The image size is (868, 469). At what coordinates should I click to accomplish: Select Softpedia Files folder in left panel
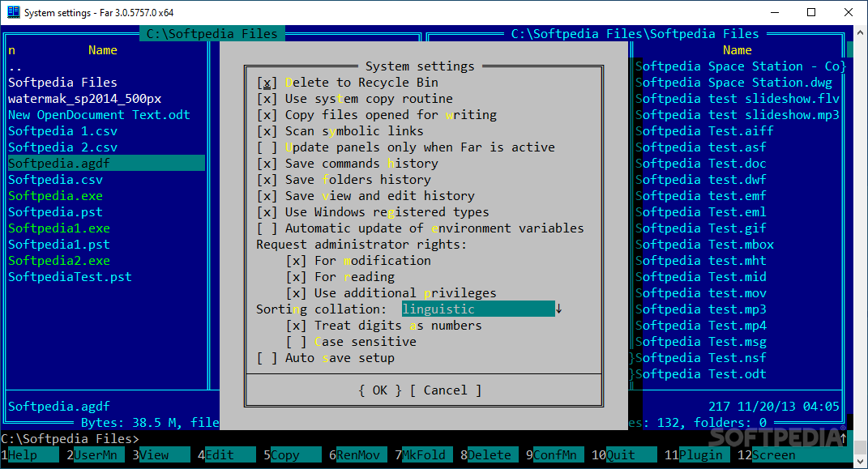click(62, 83)
